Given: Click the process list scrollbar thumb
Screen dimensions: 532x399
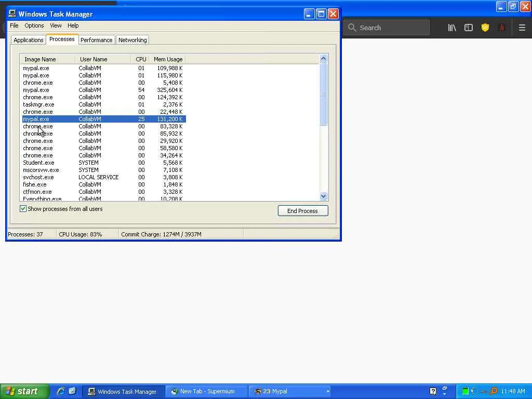Looking at the screenshot, I should [323, 94].
